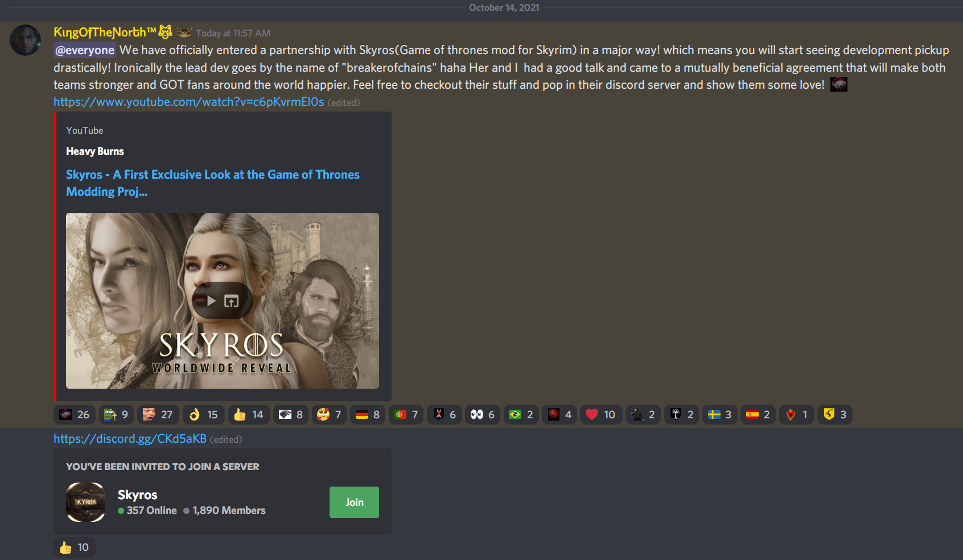Click the red heart reaction with 10
Viewport: 963px width, 560px height.
601,414
